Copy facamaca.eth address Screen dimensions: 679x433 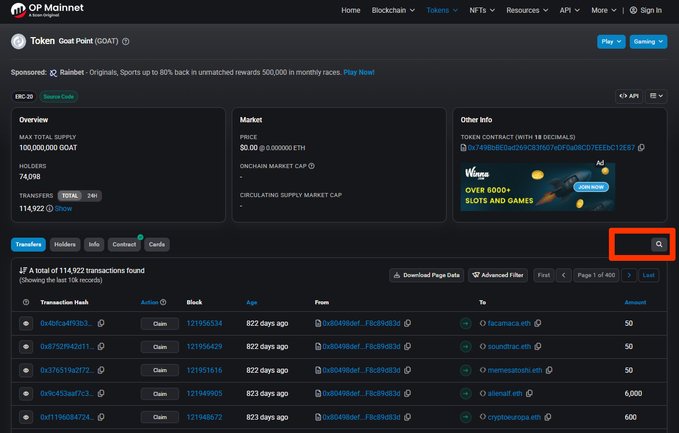[537, 323]
